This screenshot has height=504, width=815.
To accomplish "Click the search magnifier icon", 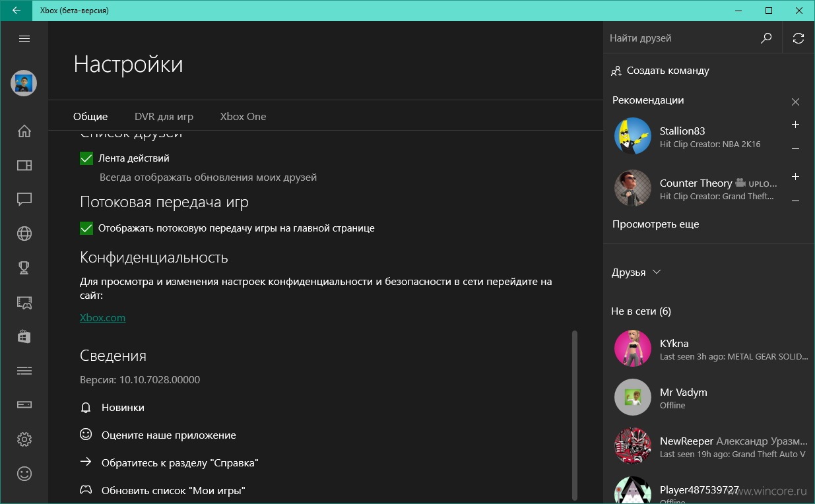I will pyautogui.click(x=766, y=38).
